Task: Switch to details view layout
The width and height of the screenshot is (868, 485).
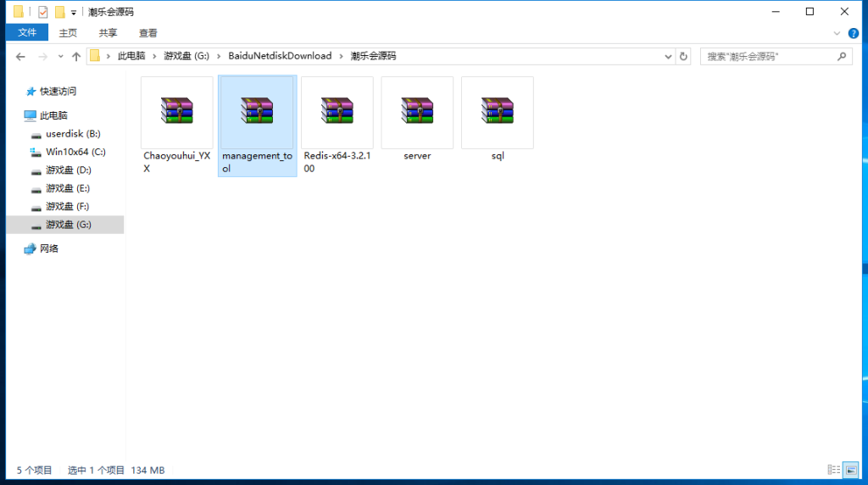Action: click(x=834, y=470)
